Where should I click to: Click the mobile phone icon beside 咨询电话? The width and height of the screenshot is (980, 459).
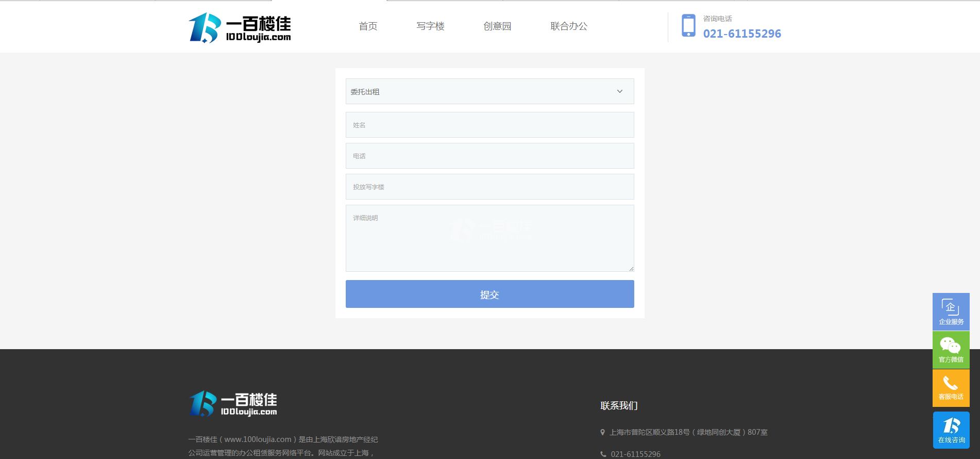tap(688, 26)
